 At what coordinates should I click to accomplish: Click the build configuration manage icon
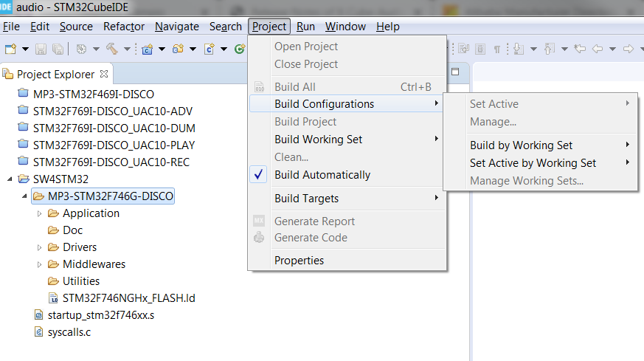tap(81, 49)
